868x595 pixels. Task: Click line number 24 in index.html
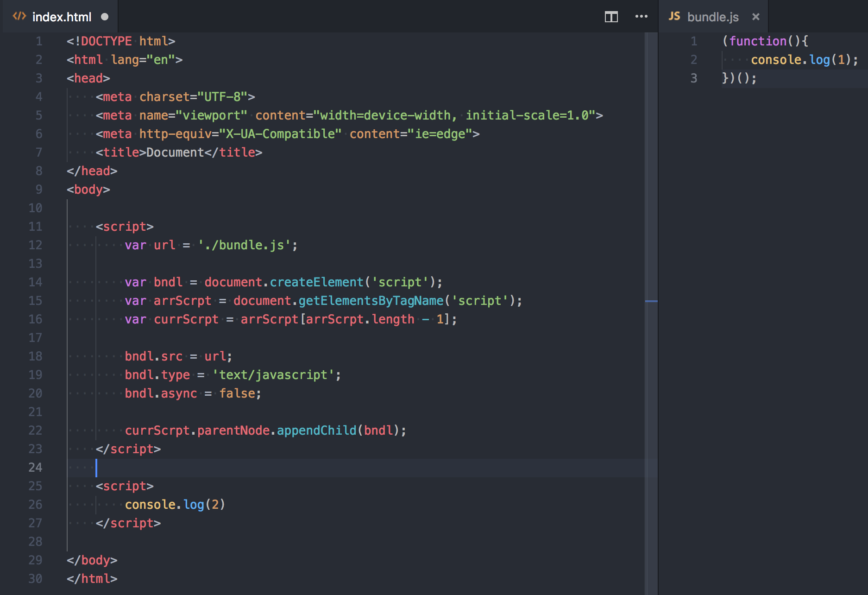[x=35, y=468]
